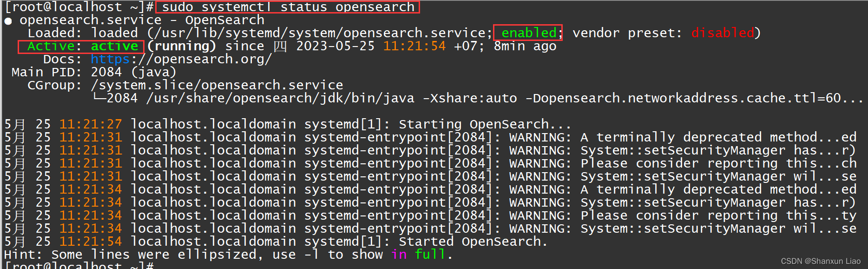Click the '/usr/lib/systemd/system/opensearch.service' path
Screen dimensions: 868x269
(x=319, y=33)
